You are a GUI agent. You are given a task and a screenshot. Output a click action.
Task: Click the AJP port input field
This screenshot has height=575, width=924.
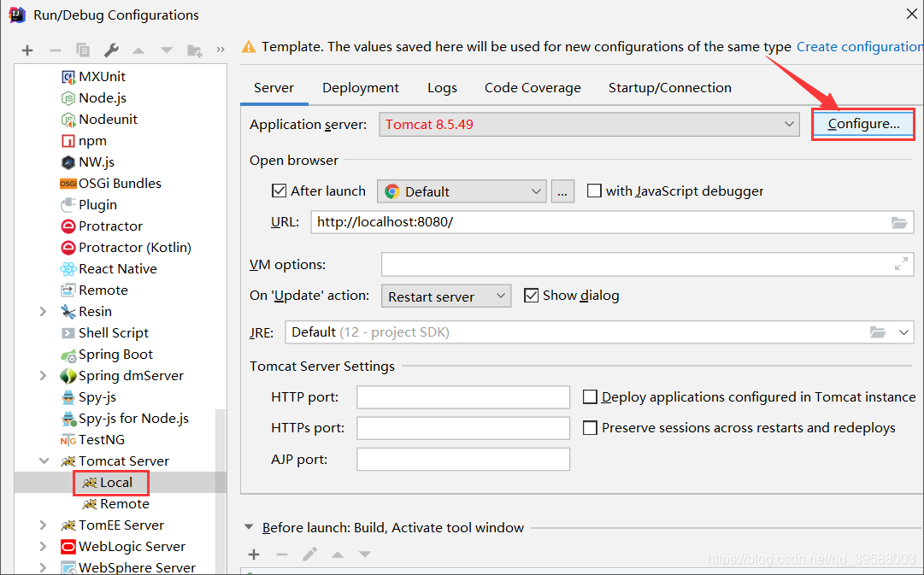click(463, 459)
